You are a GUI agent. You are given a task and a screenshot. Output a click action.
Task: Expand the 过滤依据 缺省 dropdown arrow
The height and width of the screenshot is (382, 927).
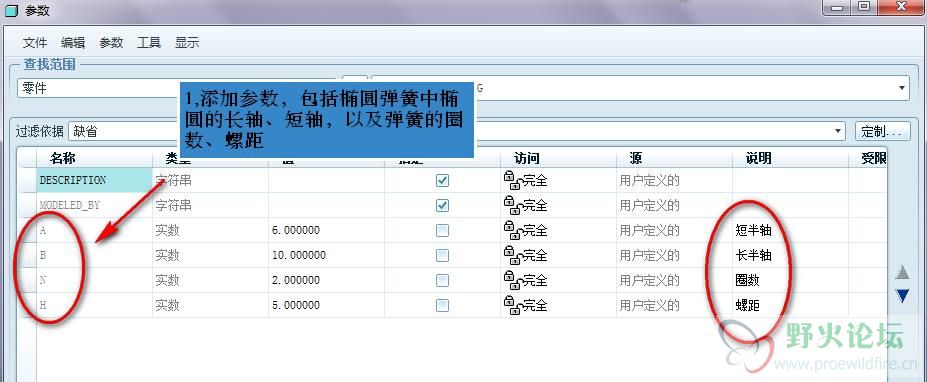point(838,131)
